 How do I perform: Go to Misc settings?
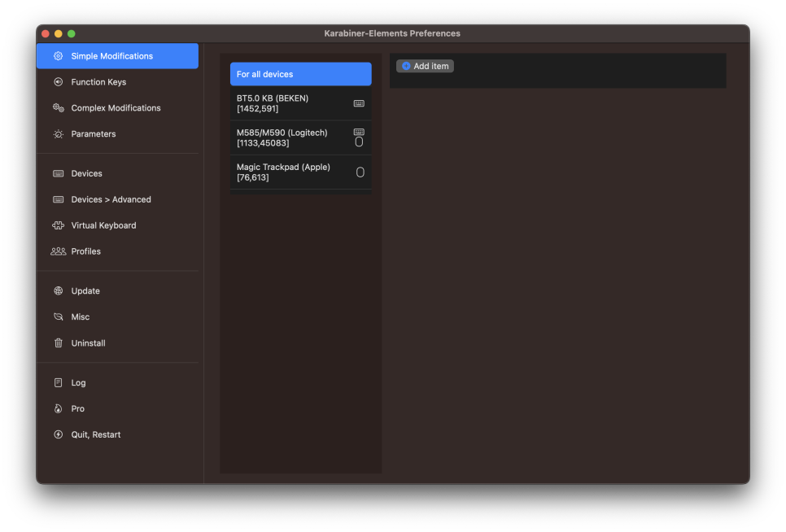(117, 316)
